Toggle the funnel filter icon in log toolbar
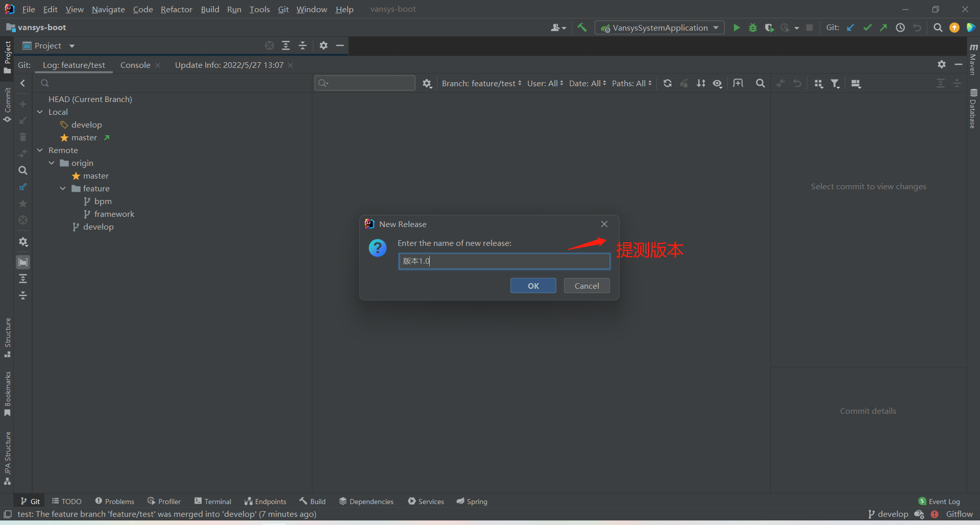Image resolution: width=980 pixels, height=525 pixels. tap(835, 84)
